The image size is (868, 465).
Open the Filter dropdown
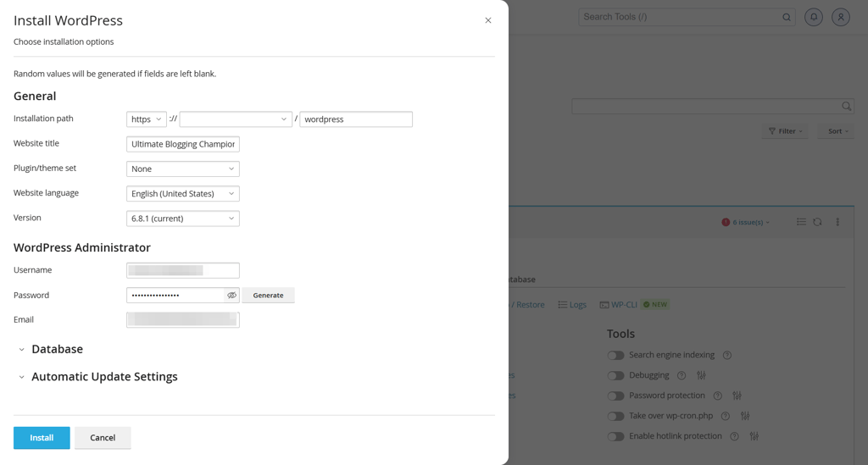785,131
